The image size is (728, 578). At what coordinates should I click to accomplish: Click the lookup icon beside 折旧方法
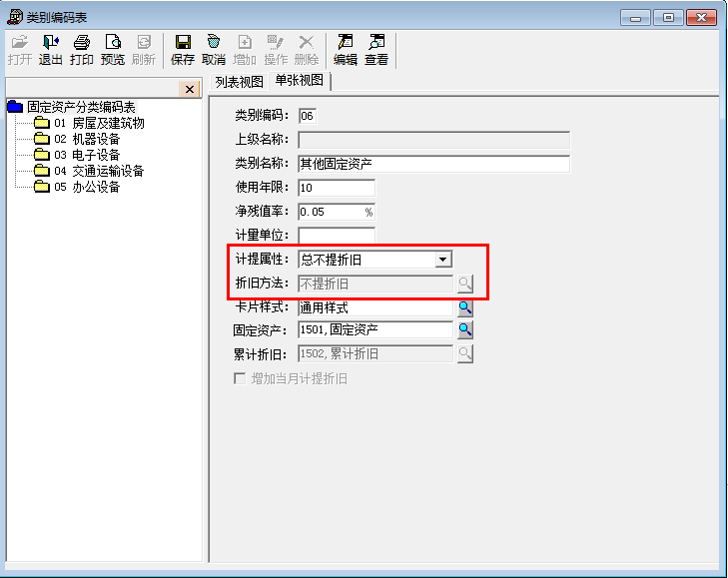[x=465, y=284]
